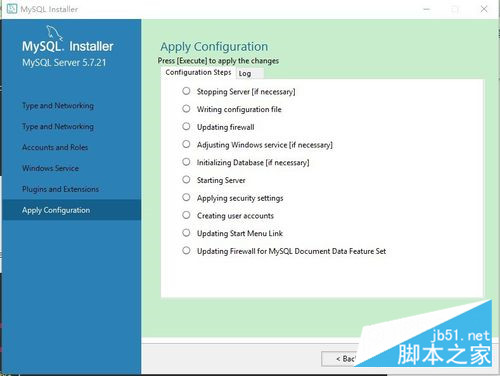
Task: Click the 'Applying security settings' label
Action: pos(240,198)
